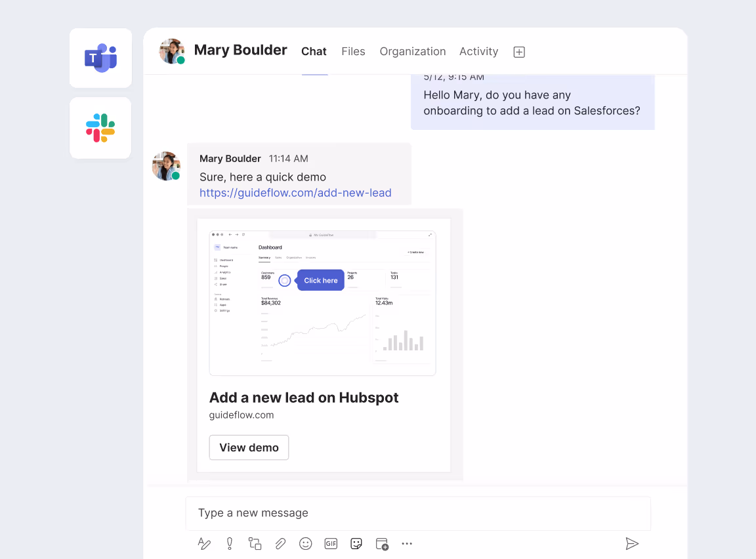
Task: Set delivery priority with exclamation icon
Action: point(230,543)
